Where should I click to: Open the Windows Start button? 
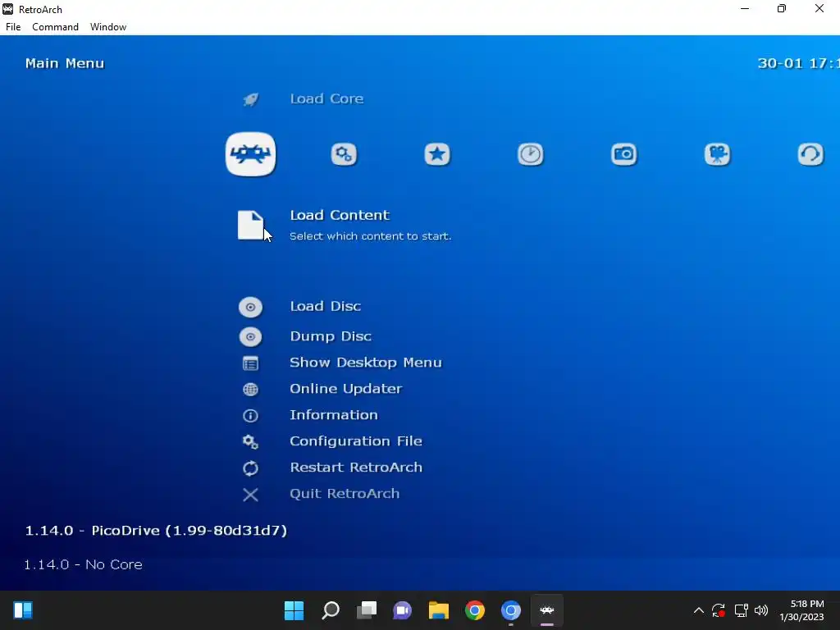pyautogui.click(x=294, y=610)
